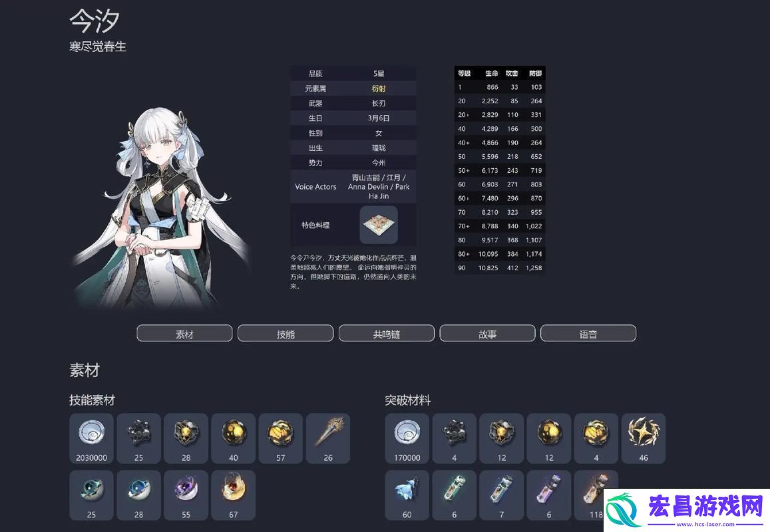The width and height of the screenshot is (770, 532).
Task: Jump to the 技能 section
Action: coord(286,334)
